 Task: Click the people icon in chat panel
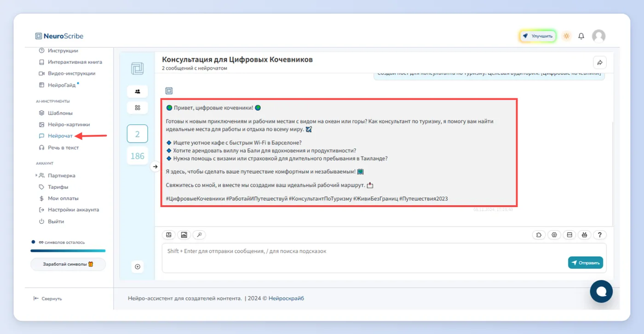pos(138,91)
